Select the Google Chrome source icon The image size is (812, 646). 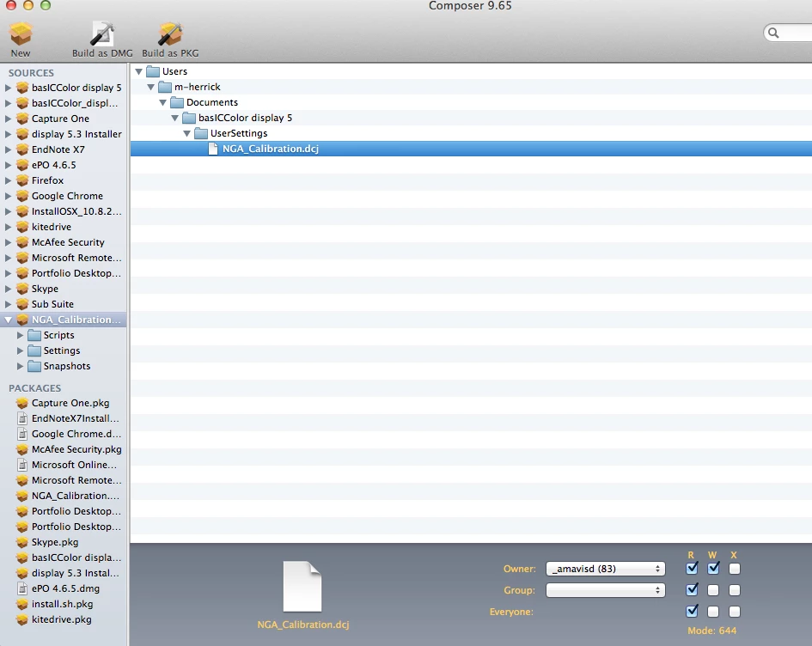pyautogui.click(x=22, y=196)
